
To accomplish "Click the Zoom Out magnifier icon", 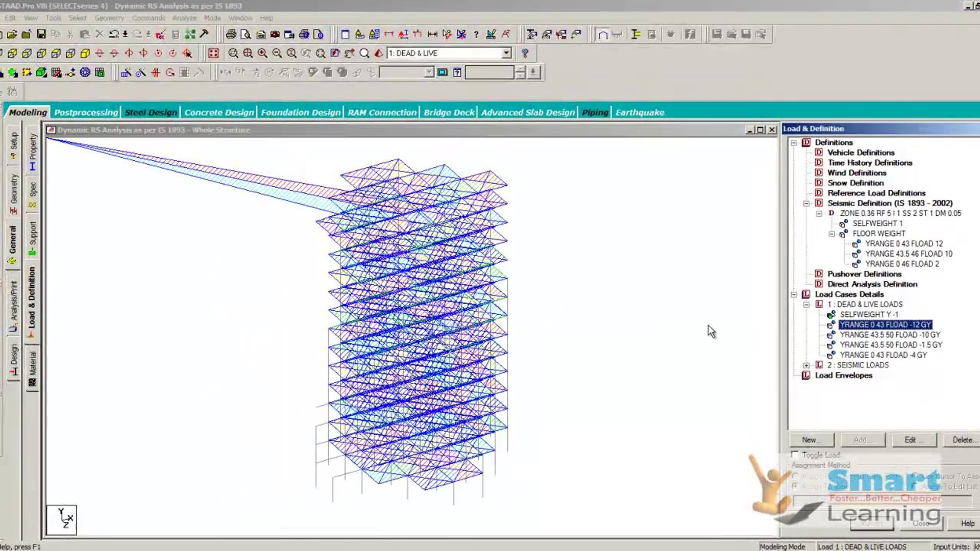I will (277, 53).
